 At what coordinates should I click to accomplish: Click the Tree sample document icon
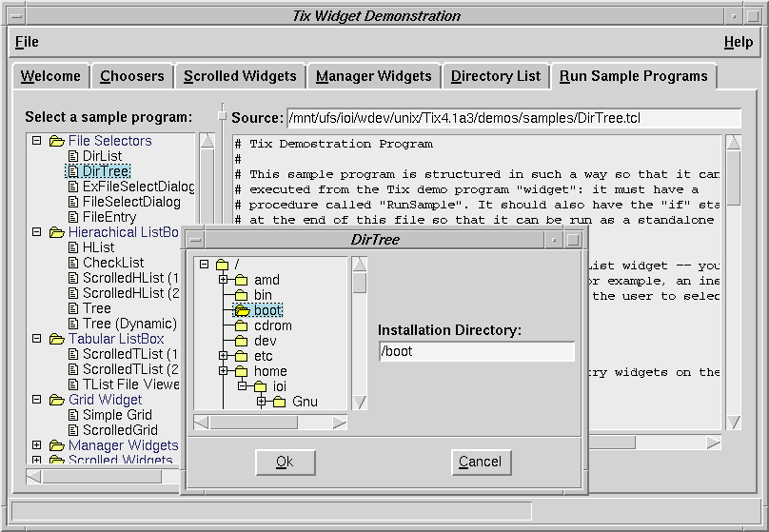pos(73,308)
